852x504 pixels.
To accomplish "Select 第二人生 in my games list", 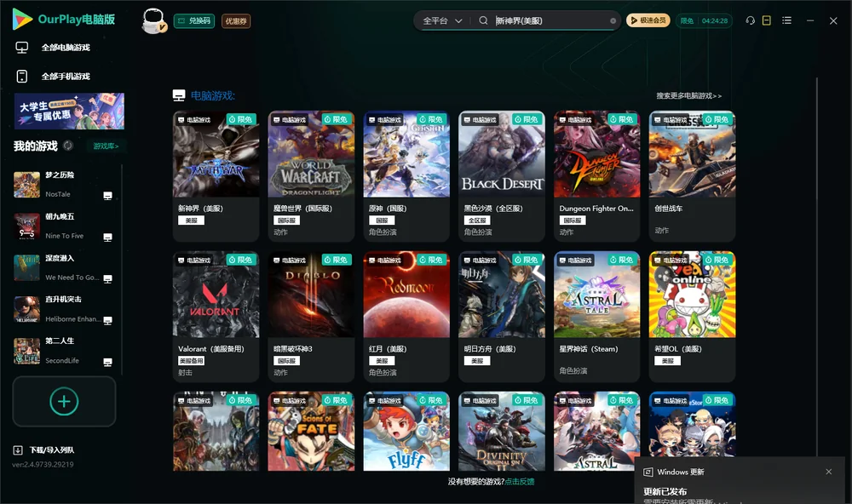I will click(64, 352).
